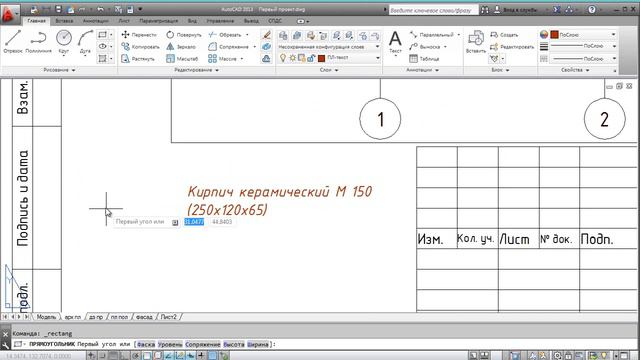Click Сопряжение fillet tool
The width and height of the screenshot is (640, 360).
(229, 47)
